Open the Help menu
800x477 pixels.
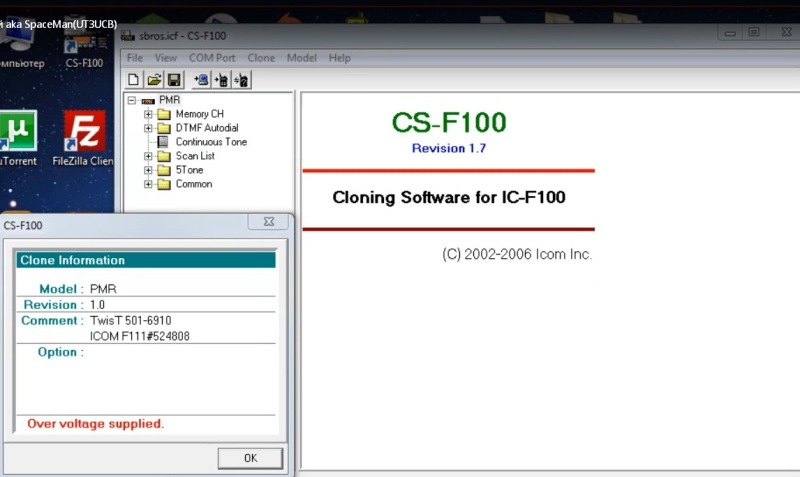point(340,58)
